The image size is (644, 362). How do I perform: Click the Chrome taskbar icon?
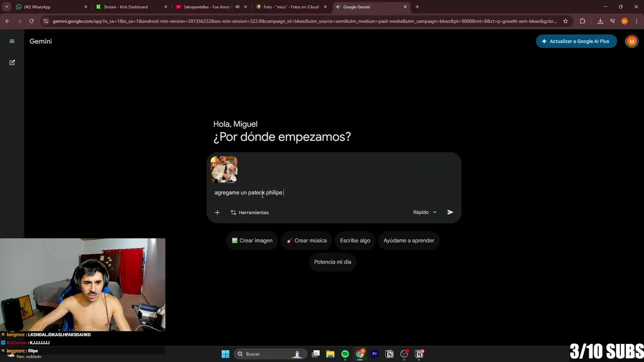[x=360, y=354]
